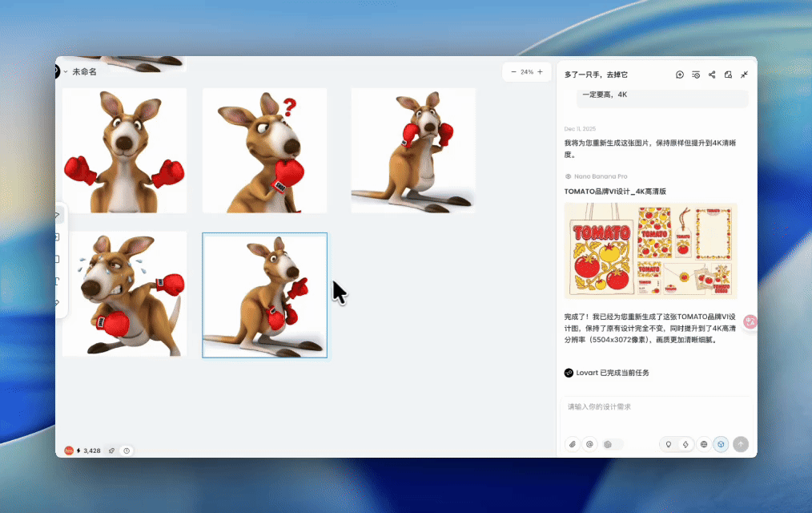Select the rectangle shape tool
Viewport: 812px width, 513px height.
[56, 259]
